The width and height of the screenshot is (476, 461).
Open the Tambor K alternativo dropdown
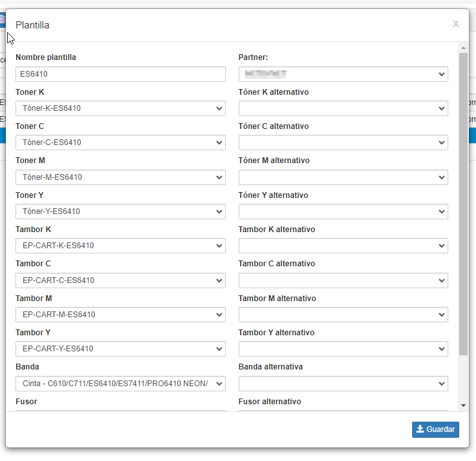pos(342,246)
